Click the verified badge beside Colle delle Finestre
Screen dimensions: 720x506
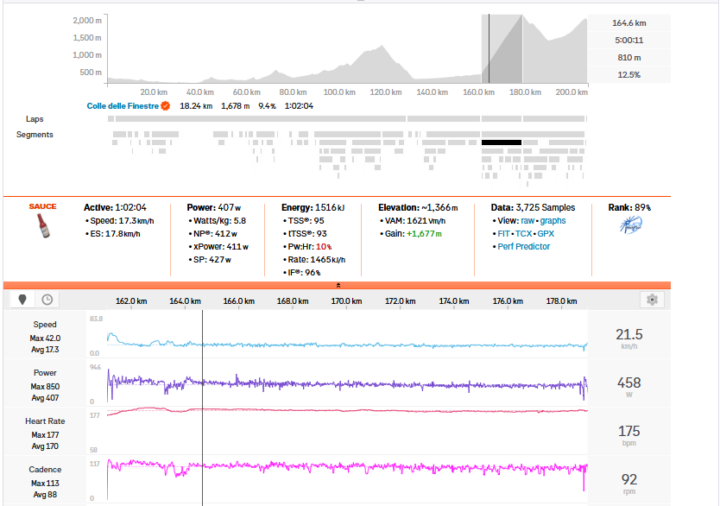point(165,105)
